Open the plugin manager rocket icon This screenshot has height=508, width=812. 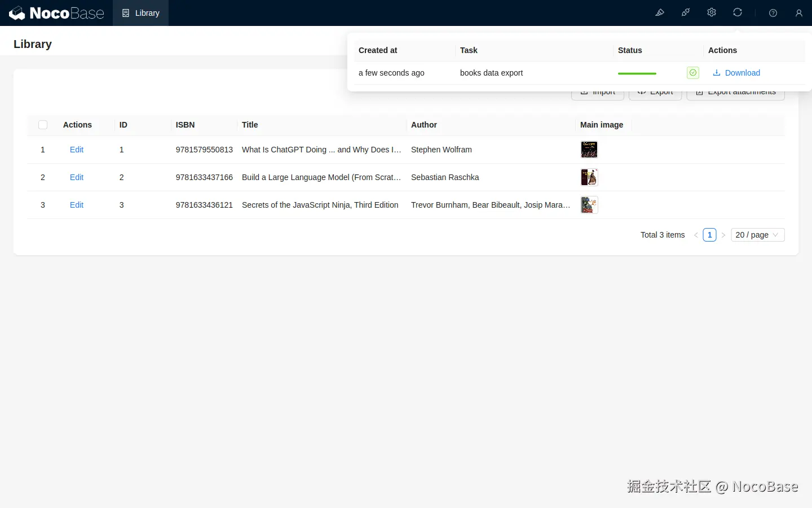(686, 12)
